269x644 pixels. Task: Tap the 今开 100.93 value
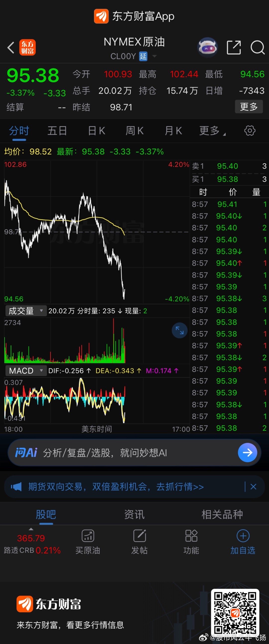[x=118, y=74]
